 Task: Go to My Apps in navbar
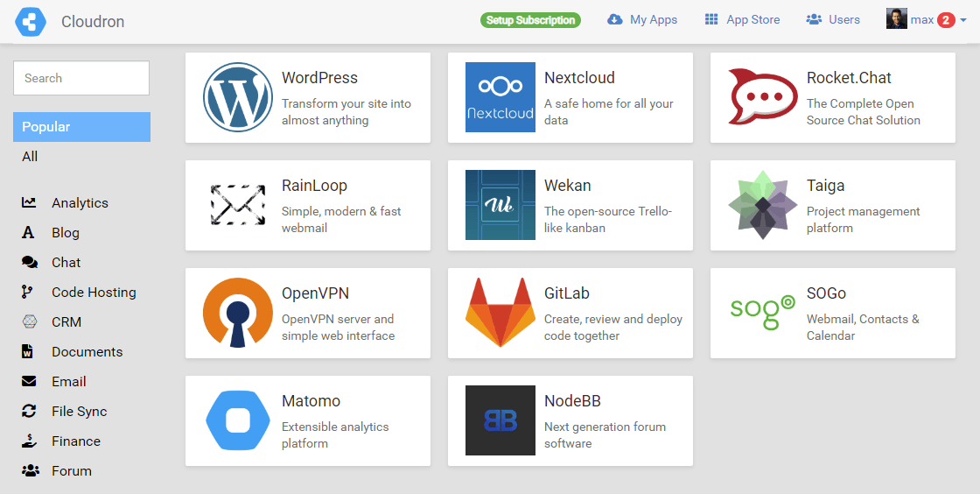pos(643,19)
